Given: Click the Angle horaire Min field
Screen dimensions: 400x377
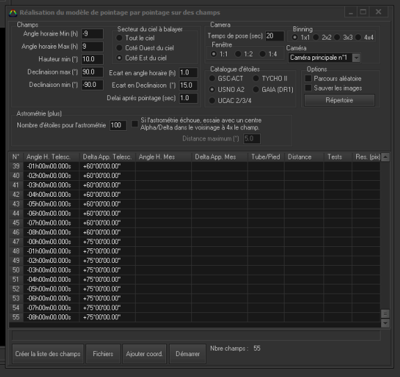Looking at the screenshot, I should pos(92,34).
